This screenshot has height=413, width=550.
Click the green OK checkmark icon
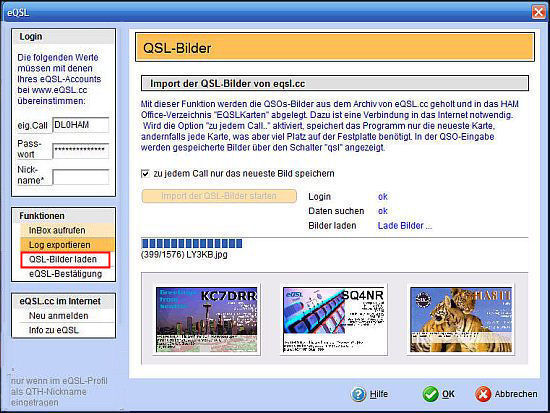(430, 394)
